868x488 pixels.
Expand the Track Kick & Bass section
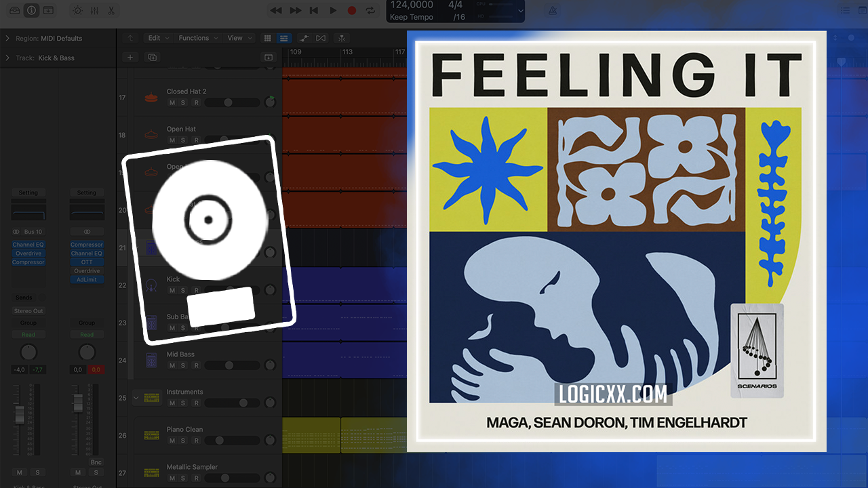point(7,58)
